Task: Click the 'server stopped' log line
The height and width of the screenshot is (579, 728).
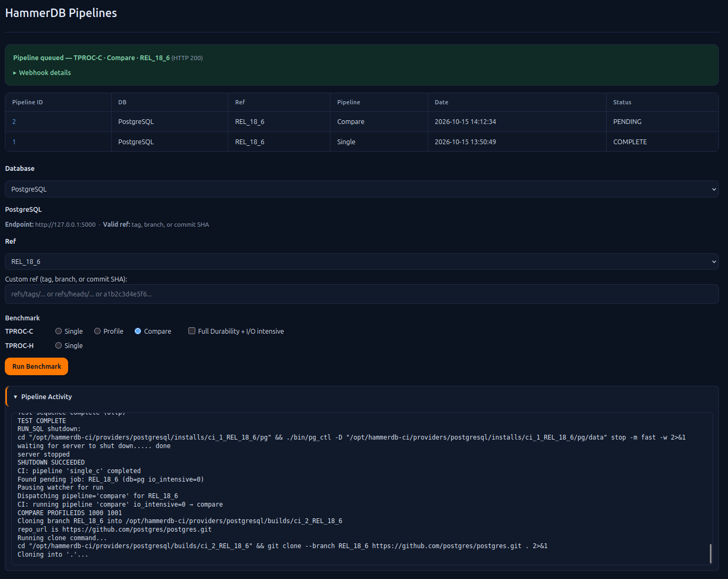Action: click(x=44, y=454)
